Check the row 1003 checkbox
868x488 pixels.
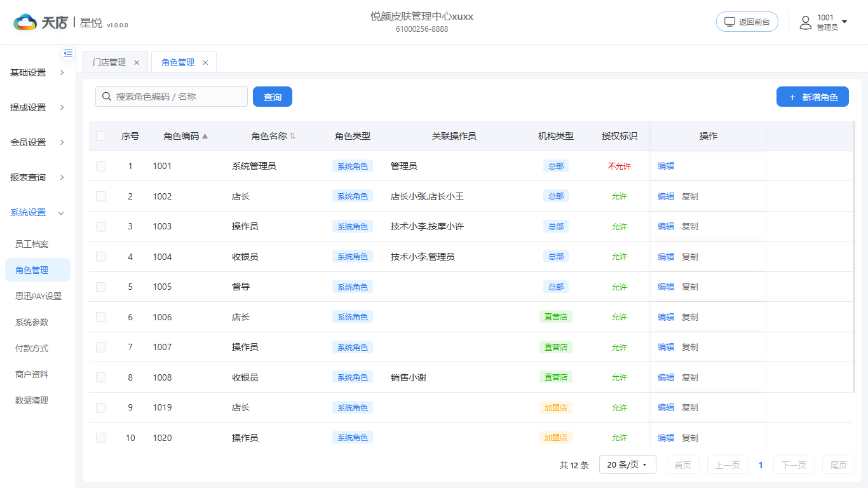[x=101, y=226]
